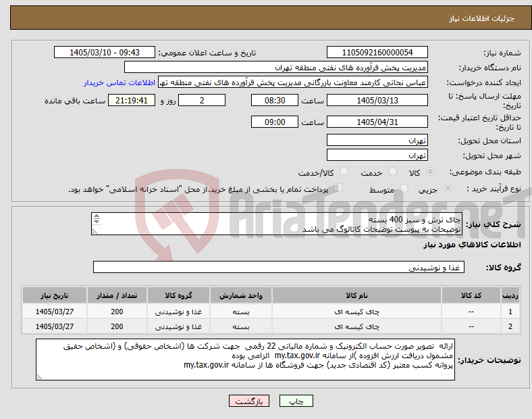The height and width of the screenshot is (419, 532).
Task: Select the خدمت radio button
Action: pos(392,172)
